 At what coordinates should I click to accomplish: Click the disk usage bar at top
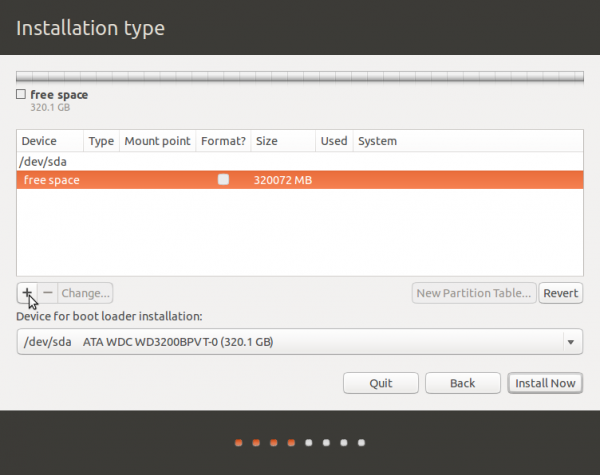click(299, 76)
